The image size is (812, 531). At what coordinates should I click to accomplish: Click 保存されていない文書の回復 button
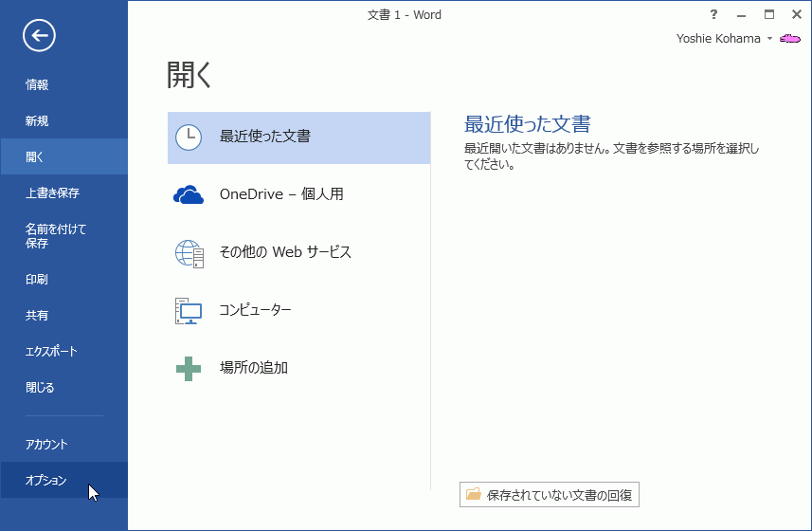click(550, 494)
